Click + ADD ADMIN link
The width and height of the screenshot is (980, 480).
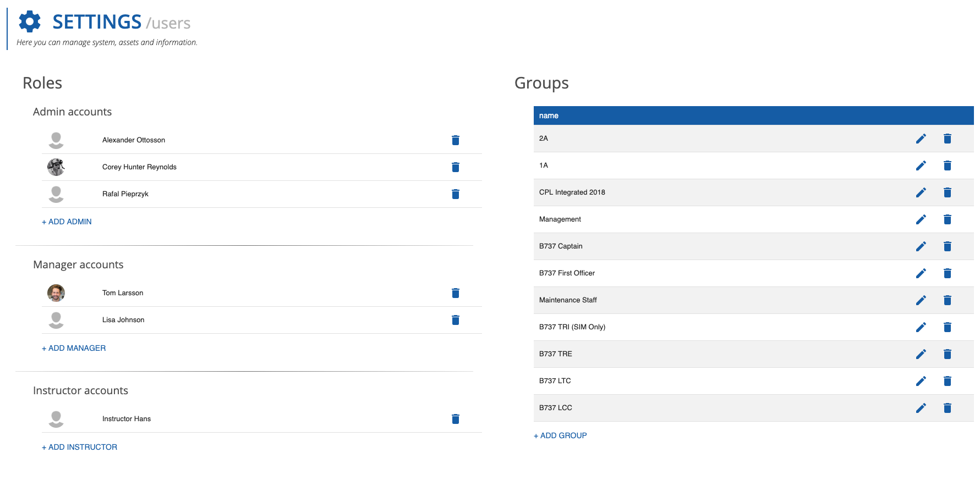click(x=67, y=222)
